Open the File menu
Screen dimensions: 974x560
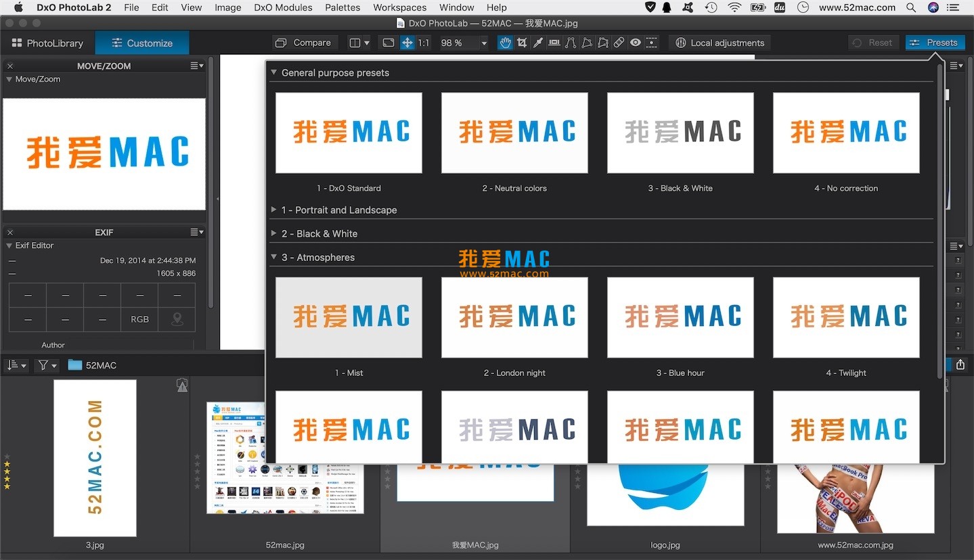131,7
